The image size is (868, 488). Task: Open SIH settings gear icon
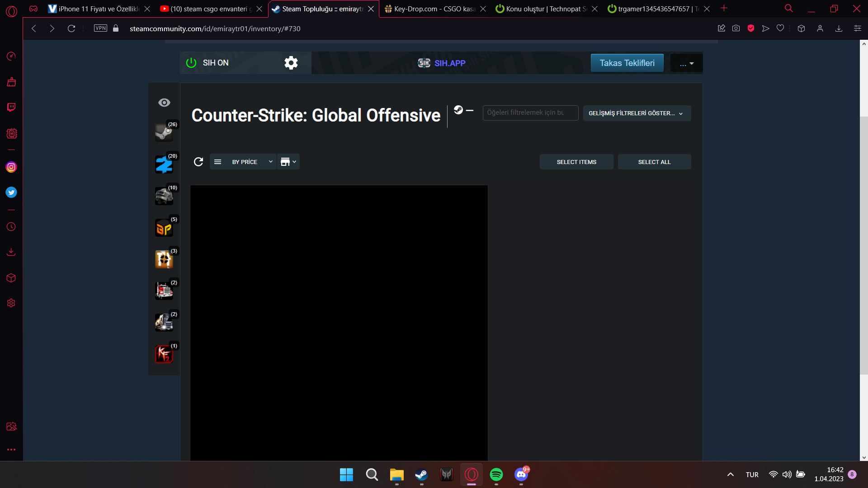click(291, 63)
